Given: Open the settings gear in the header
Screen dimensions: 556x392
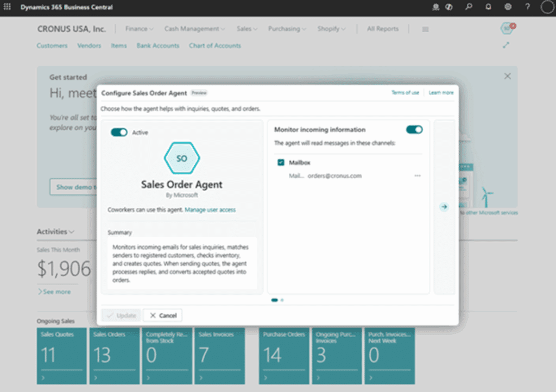Looking at the screenshot, I should 507,7.
